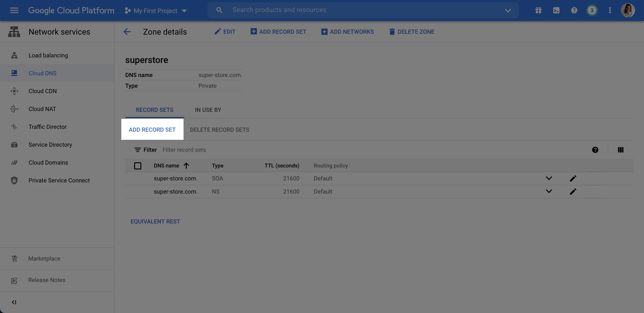Edit the SOA record pencil icon
The image size is (644, 313).
(573, 178)
